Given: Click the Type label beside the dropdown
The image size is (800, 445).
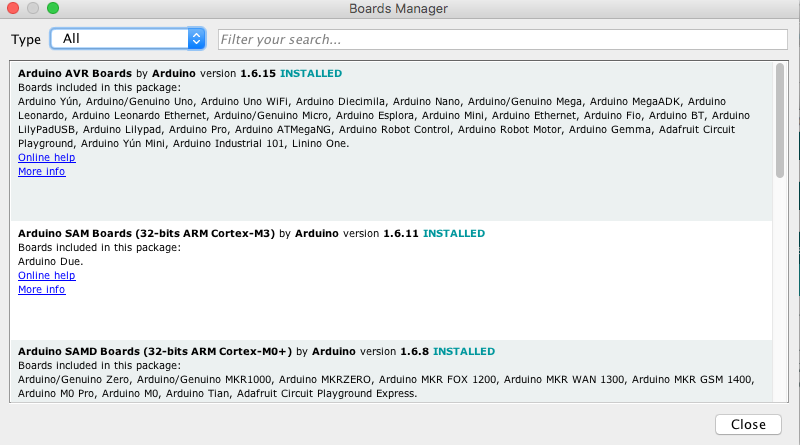Looking at the screenshot, I should coord(26,39).
